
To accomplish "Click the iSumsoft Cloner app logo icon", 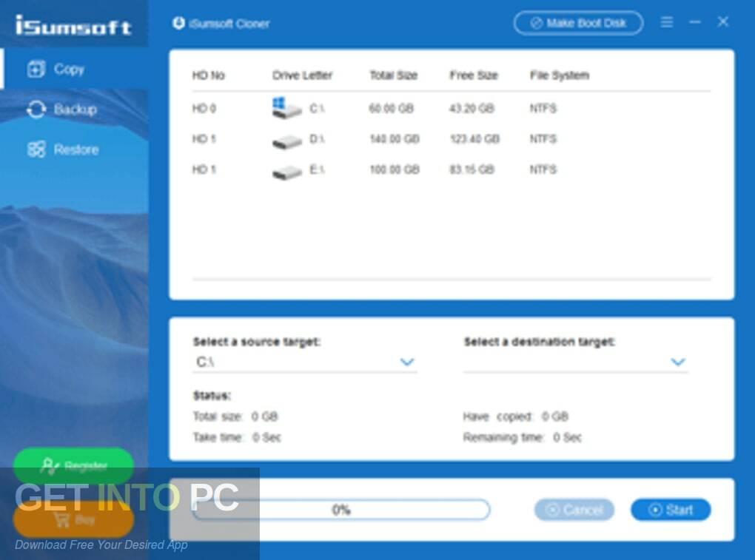I will 178,23.
